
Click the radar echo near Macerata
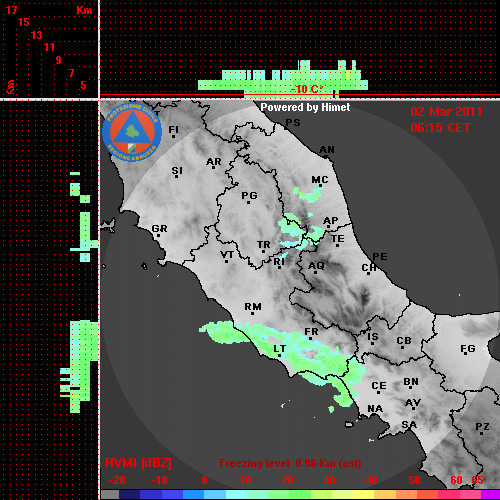click(x=308, y=195)
